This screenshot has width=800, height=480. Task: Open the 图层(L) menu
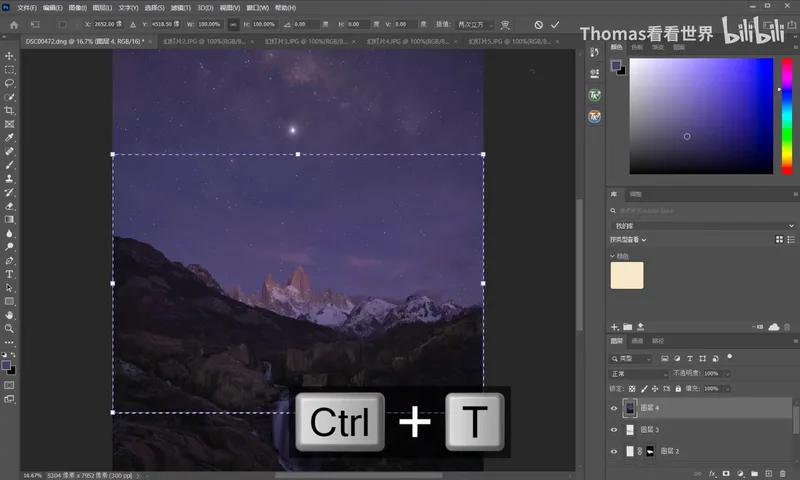(102, 8)
